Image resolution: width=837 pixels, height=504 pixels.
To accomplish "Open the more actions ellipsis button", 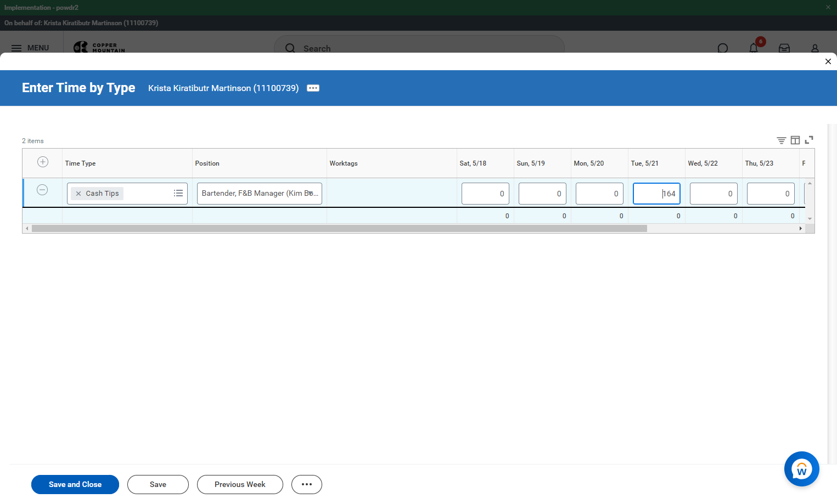I will tap(307, 484).
